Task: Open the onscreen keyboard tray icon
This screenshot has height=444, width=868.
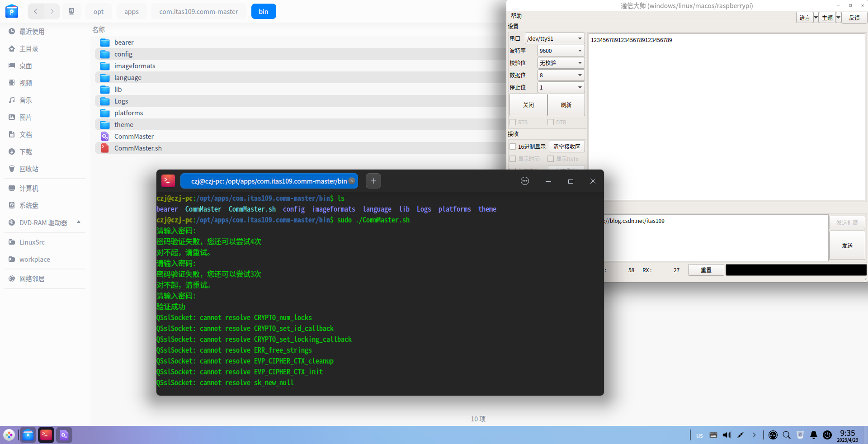Action: pyautogui.click(x=713, y=435)
